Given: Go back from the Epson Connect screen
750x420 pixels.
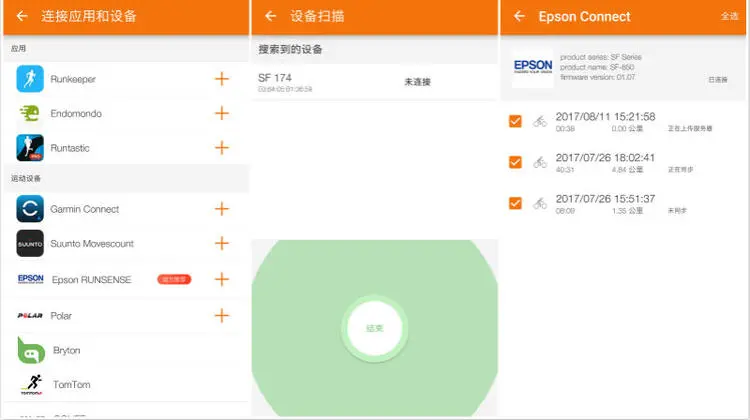Looking at the screenshot, I should click(x=519, y=16).
